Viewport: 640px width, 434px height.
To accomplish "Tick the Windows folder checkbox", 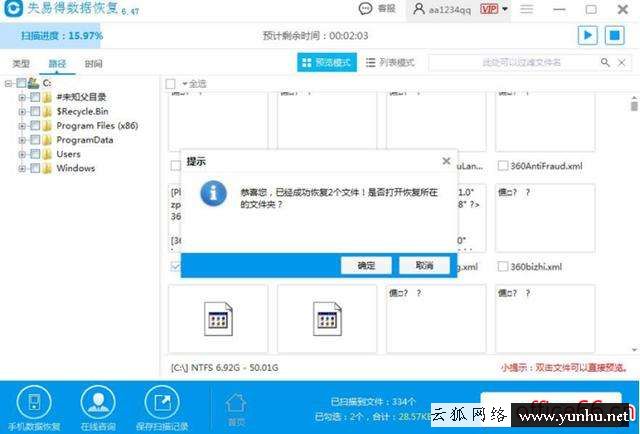I will 35,168.
